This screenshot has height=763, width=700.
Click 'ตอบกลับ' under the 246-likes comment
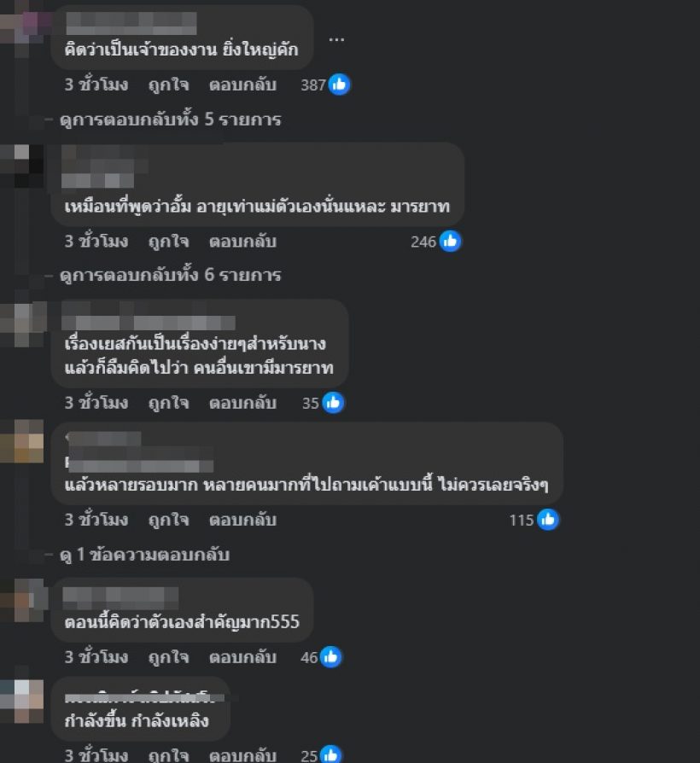click(243, 242)
